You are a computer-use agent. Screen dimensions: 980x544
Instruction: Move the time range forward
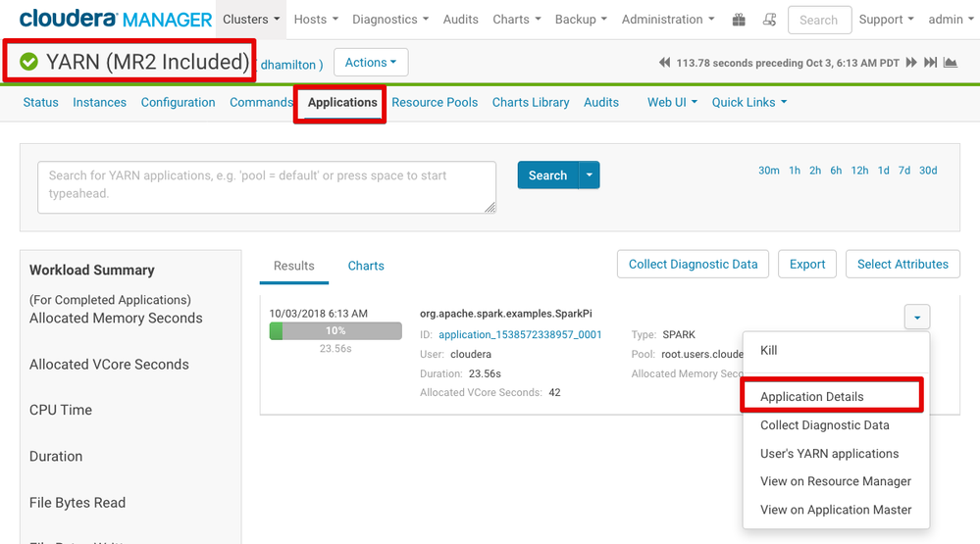(x=911, y=63)
